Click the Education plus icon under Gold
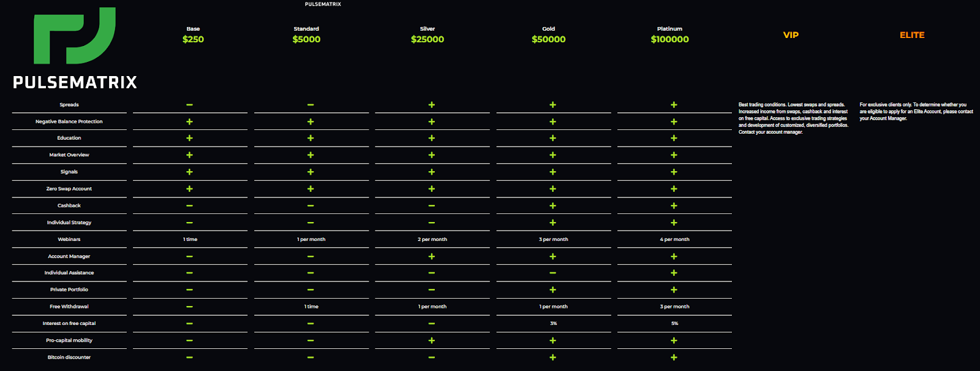The height and width of the screenshot is (371, 980). pos(552,138)
